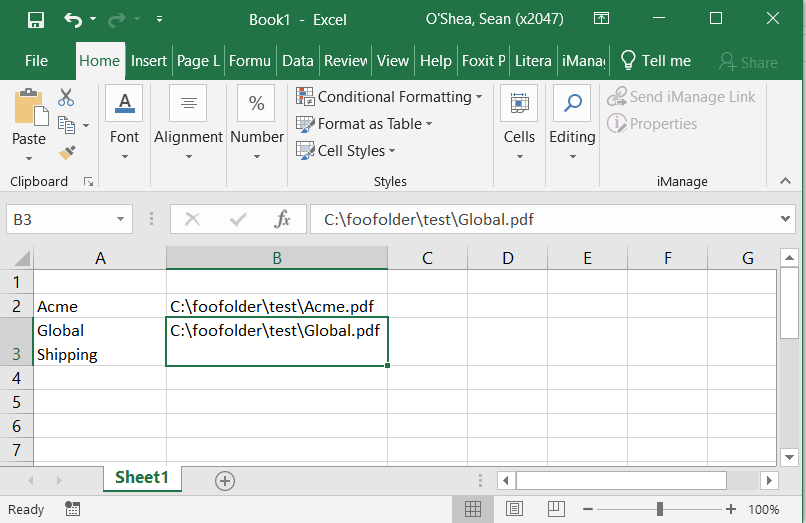806x523 pixels.
Task: Click the Tell me lightbulb search
Action: tap(655, 61)
